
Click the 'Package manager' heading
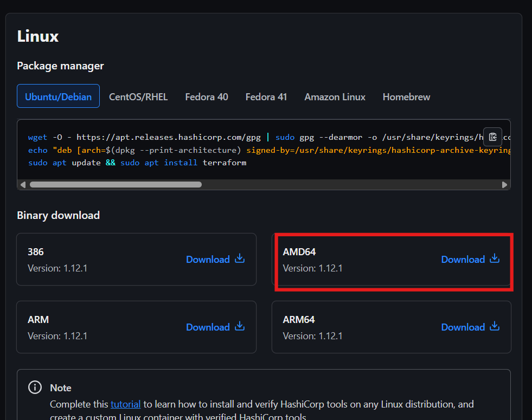coord(60,66)
